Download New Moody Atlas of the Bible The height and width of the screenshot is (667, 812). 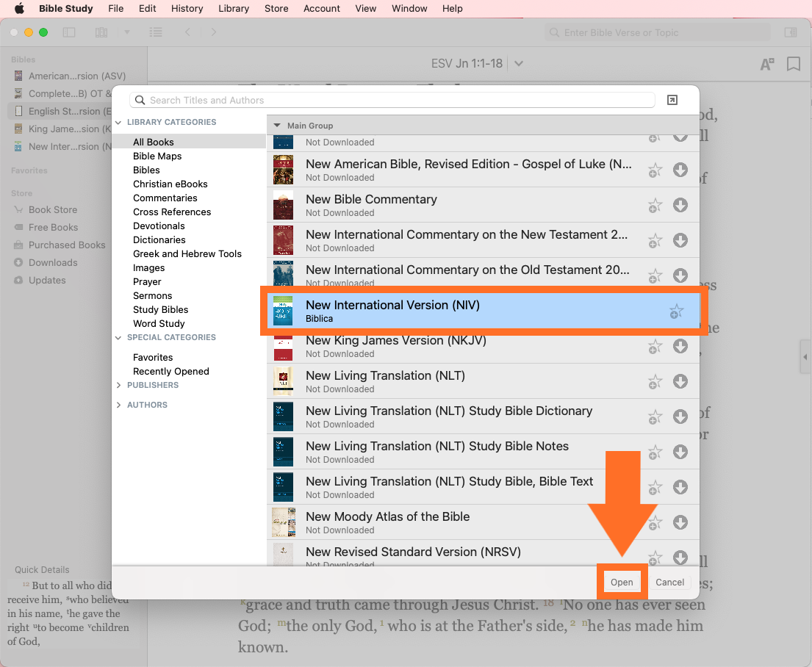(x=680, y=522)
